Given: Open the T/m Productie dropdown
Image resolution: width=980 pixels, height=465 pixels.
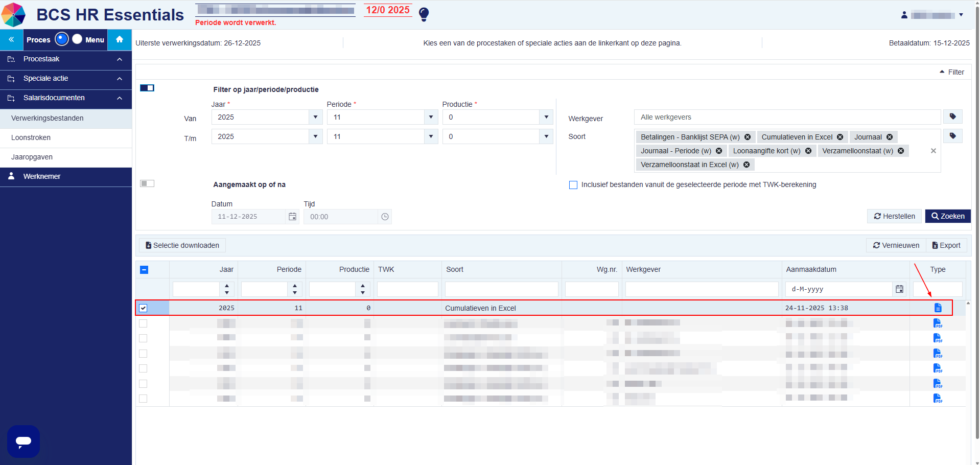Looking at the screenshot, I should point(546,136).
